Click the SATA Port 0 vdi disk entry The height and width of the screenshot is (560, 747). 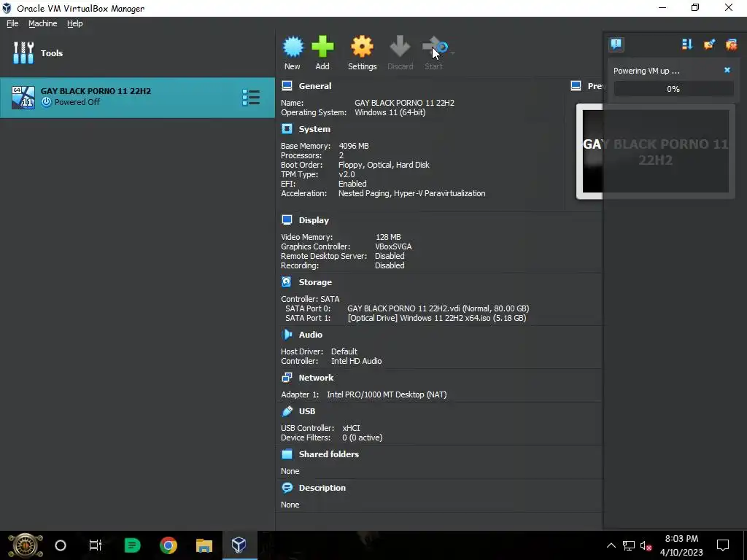(x=438, y=308)
